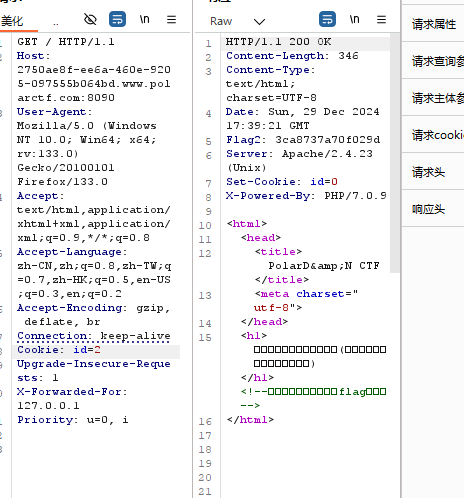Viewport: 464px width, 498px height.
Task: Click the Flag2 response header value
Action: point(328,140)
